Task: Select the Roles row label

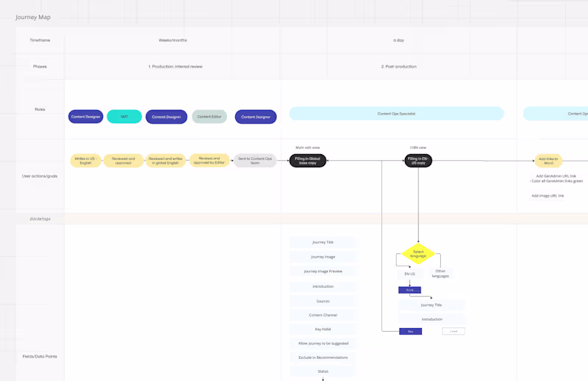Action: tap(40, 109)
